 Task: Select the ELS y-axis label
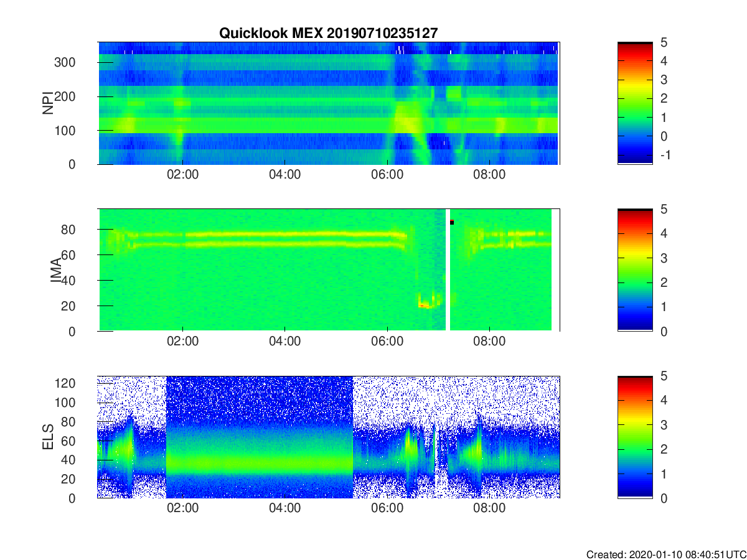[48, 437]
